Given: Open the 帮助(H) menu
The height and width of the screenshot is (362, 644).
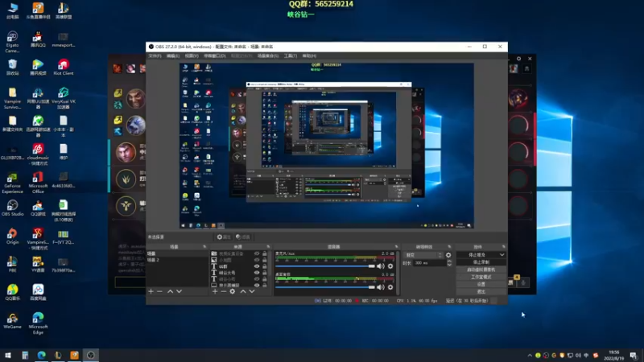Looking at the screenshot, I should pyautogui.click(x=309, y=56).
